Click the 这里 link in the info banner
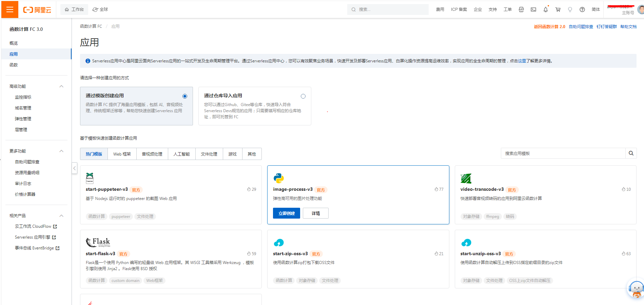 [522, 61]
